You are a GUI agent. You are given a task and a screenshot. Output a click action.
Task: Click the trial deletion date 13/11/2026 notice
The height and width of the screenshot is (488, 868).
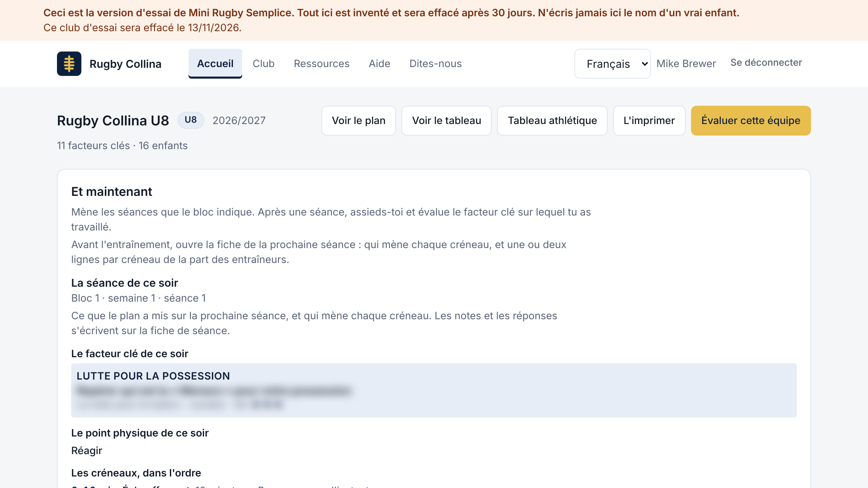tap(142, 28)
